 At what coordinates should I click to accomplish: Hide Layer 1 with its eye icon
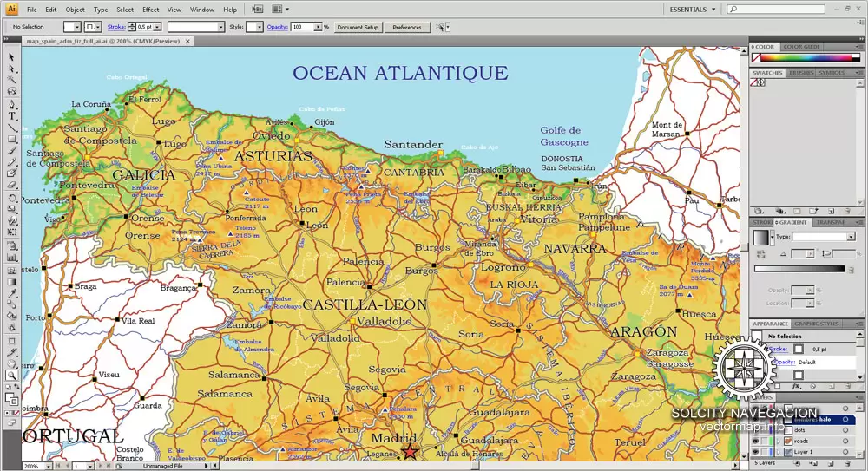tap(756, 452)
